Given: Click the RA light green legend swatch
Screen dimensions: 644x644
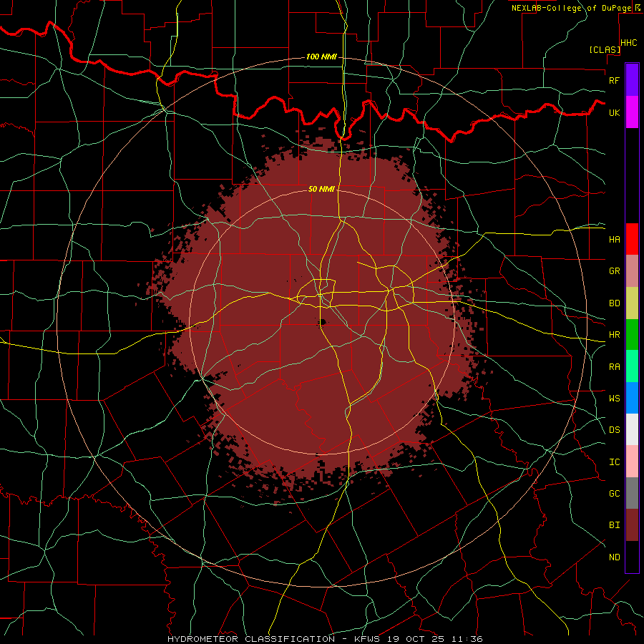Looking at the screenshot, I should coord(632,366).
